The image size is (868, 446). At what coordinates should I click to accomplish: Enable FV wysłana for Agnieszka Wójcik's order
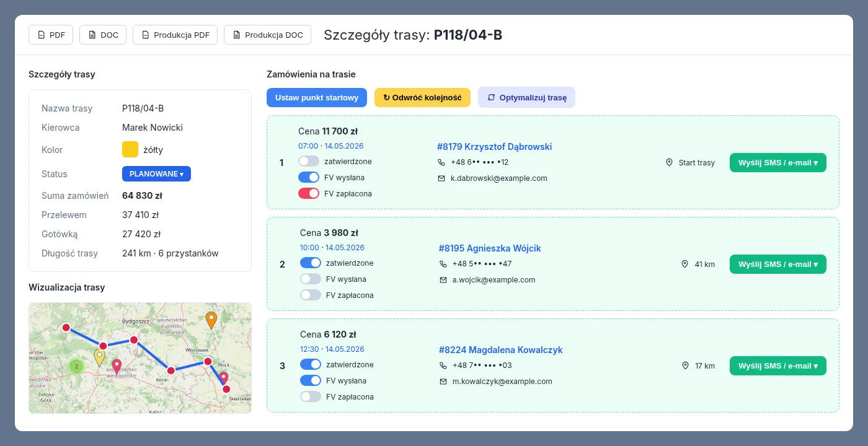pos(311,279)
